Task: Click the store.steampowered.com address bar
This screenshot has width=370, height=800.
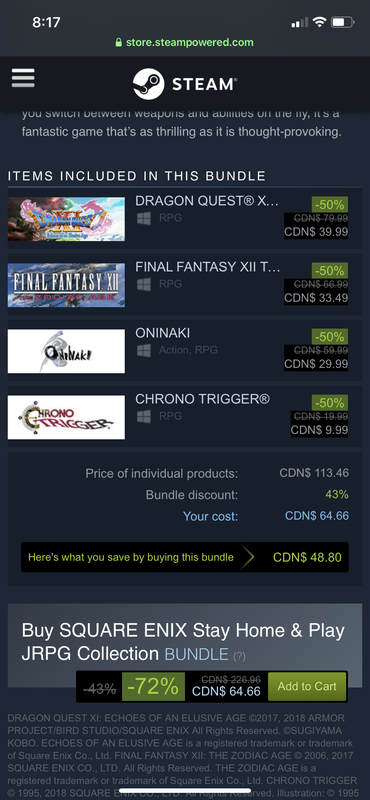Action: point(185,42)
